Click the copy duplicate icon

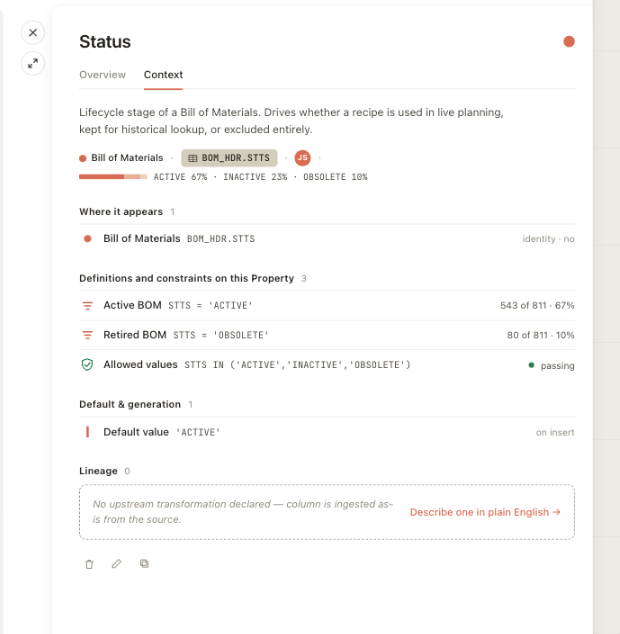point(144,564)
